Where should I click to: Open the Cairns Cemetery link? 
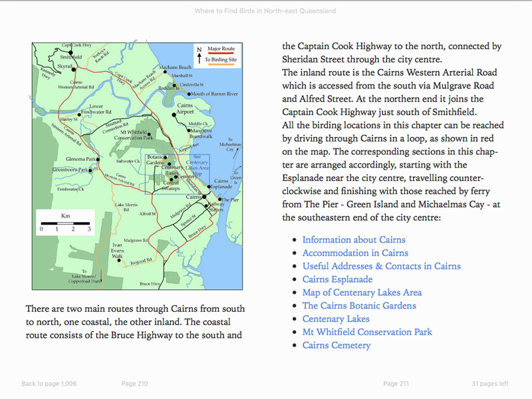[x=336, y=346]
